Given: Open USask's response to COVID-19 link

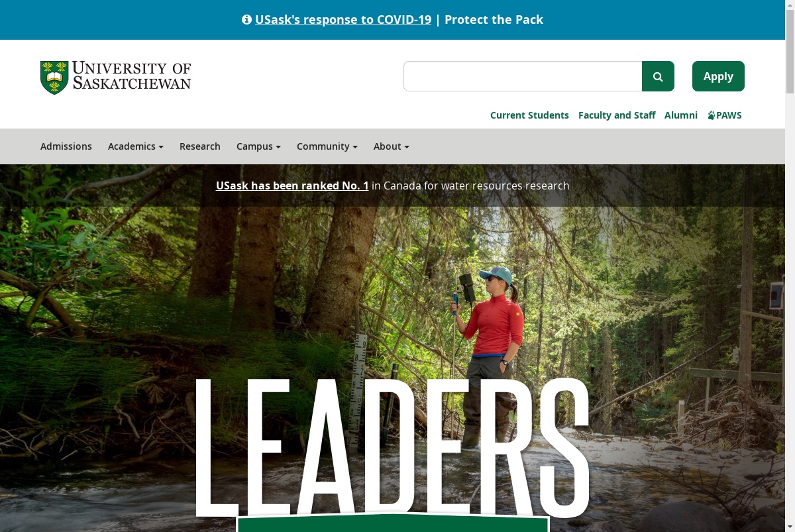Looking at the screenshot, I should (x=343, y=20).
